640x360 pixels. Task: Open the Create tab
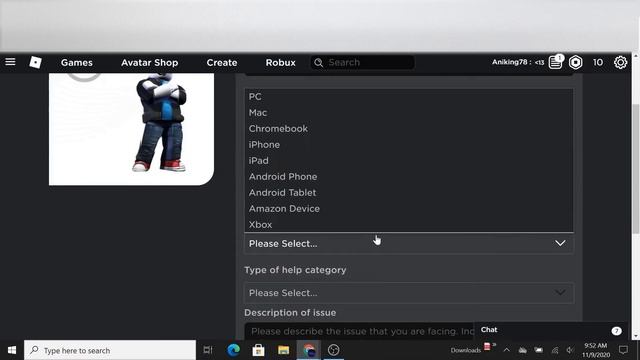pyautogui.click(x=222, y=62)
